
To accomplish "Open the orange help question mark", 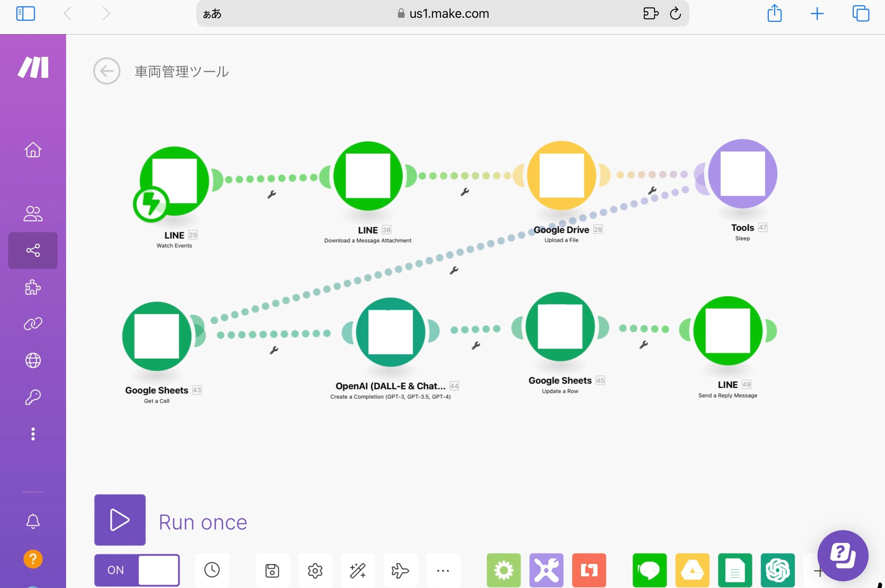I will click(x=33, y=559).
